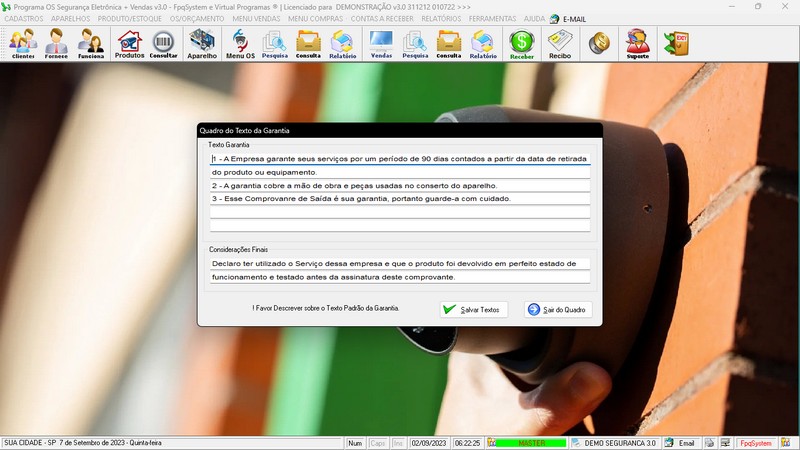Open the RELATÓRIOS menu
This screenshot has width=800, height=450.
click(x=441, y=19)
